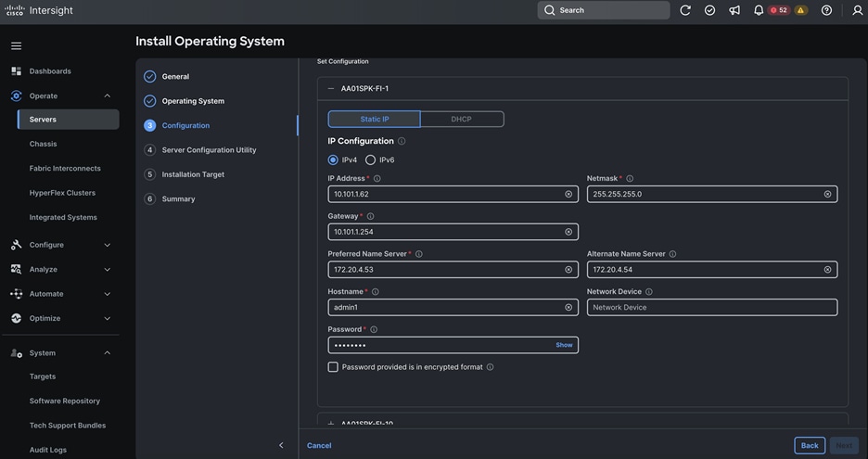The width and height of the screenshot is (868, 459).
Task: Open HyperFlex Clusters in the sidebar
Action: [x=62, y=193]
